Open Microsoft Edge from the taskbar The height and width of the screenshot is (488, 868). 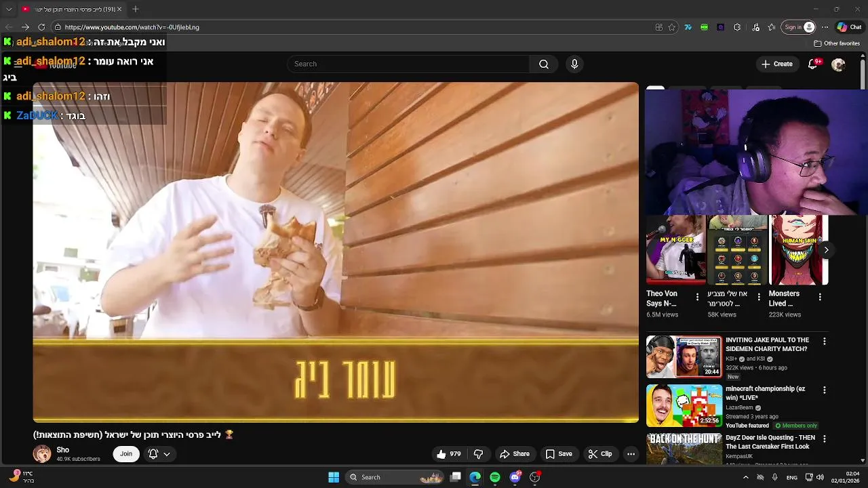[475, 477]
